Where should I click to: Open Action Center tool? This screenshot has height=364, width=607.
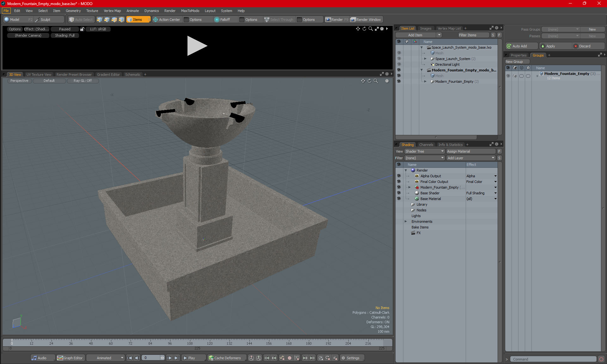coord(167,20)
